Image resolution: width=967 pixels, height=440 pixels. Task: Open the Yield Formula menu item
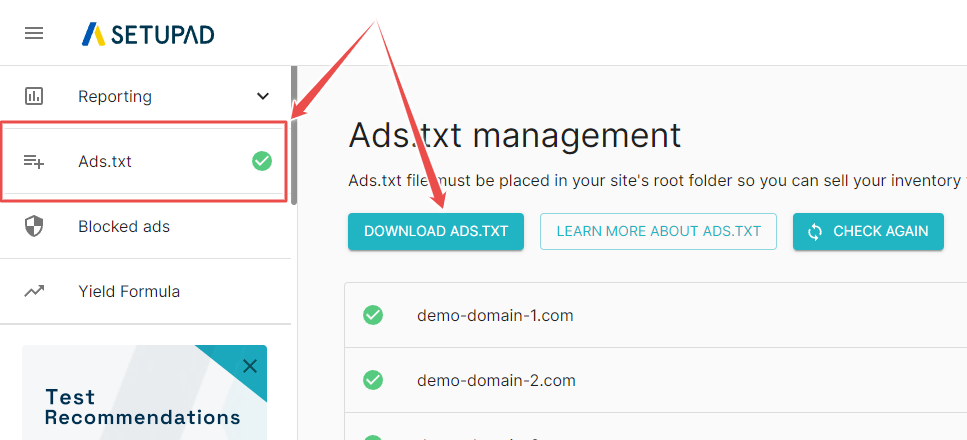click(x=146, y=291)
